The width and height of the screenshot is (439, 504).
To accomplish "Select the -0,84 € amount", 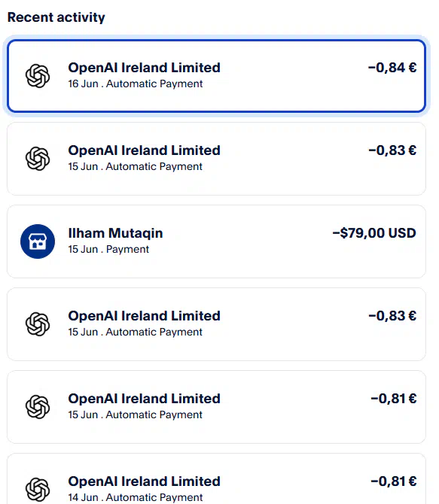I will click(392, 68).
